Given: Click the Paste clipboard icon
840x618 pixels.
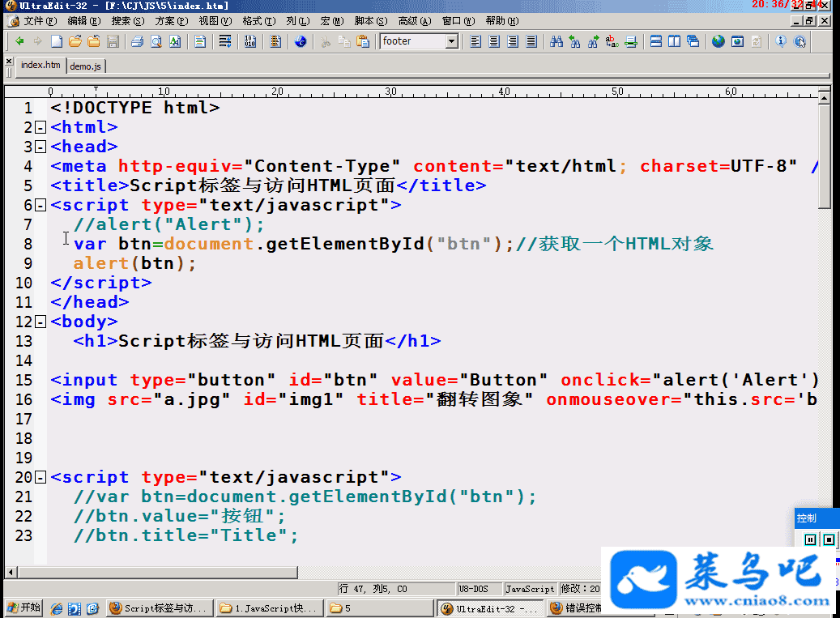Looking at the screenshot, I should point(363,41).
